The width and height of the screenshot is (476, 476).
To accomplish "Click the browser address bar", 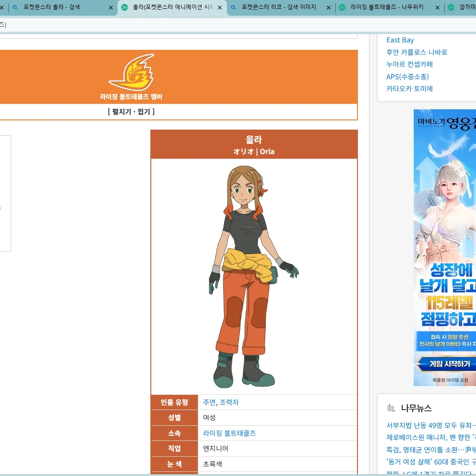I will click(x=238, y=25).
